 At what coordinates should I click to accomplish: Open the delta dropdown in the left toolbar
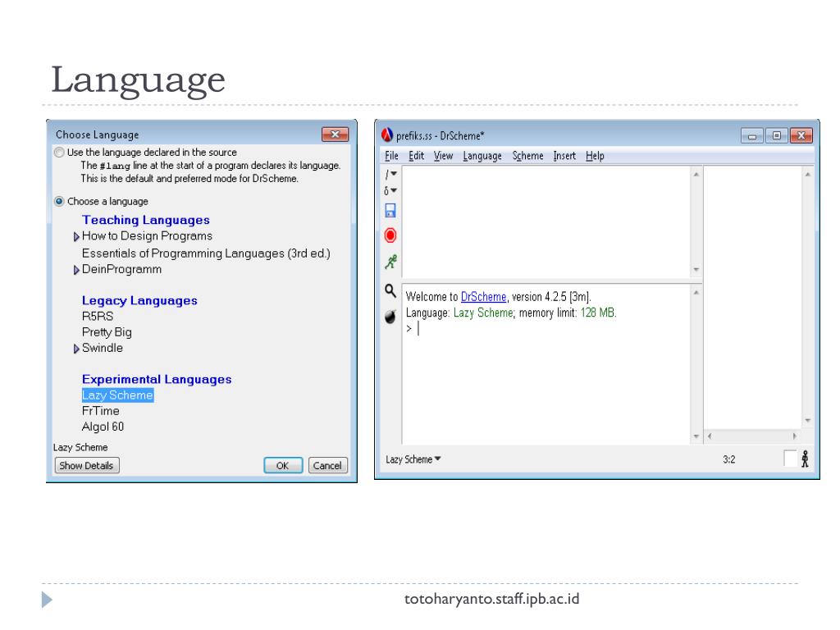[x=390, y=190]
